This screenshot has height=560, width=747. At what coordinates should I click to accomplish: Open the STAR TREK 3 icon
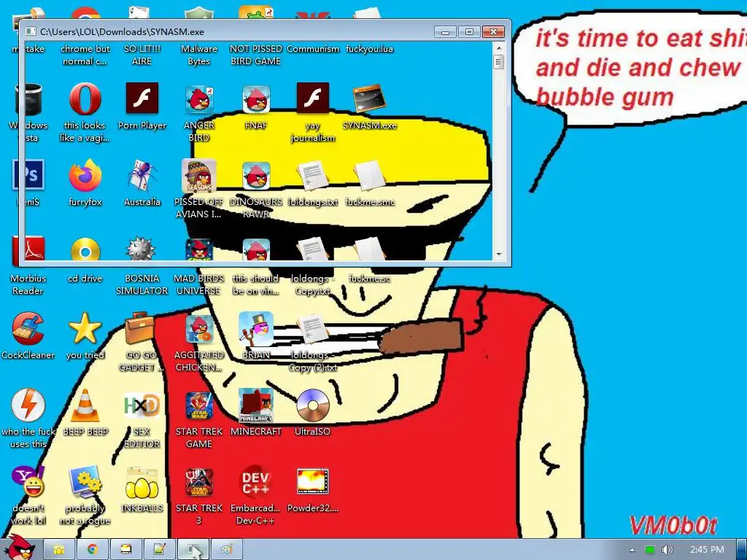(199, 483)
